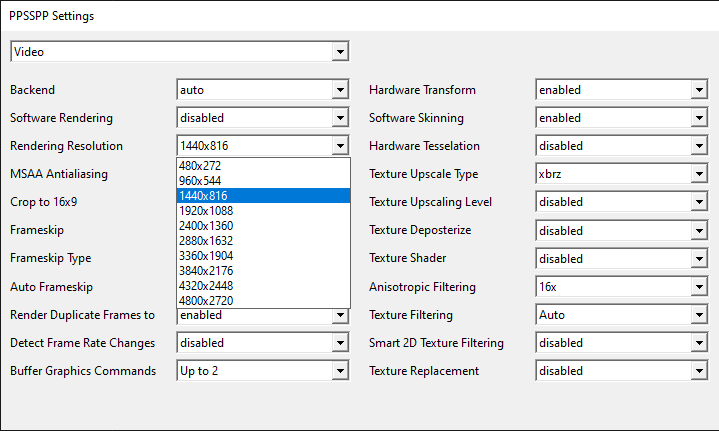Click the Software Rendering label
This screenshot has width=719, height=431.
pos(61,118)
